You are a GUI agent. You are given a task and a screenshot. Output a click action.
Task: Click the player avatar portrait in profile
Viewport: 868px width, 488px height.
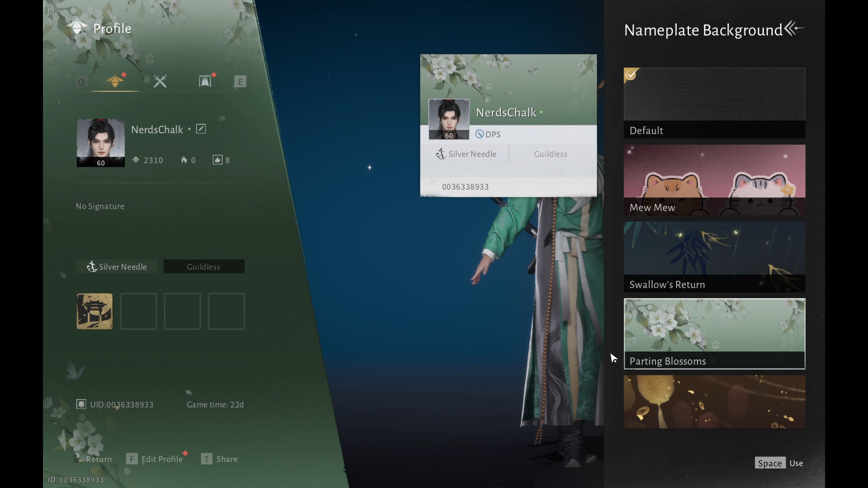point(100,142)
